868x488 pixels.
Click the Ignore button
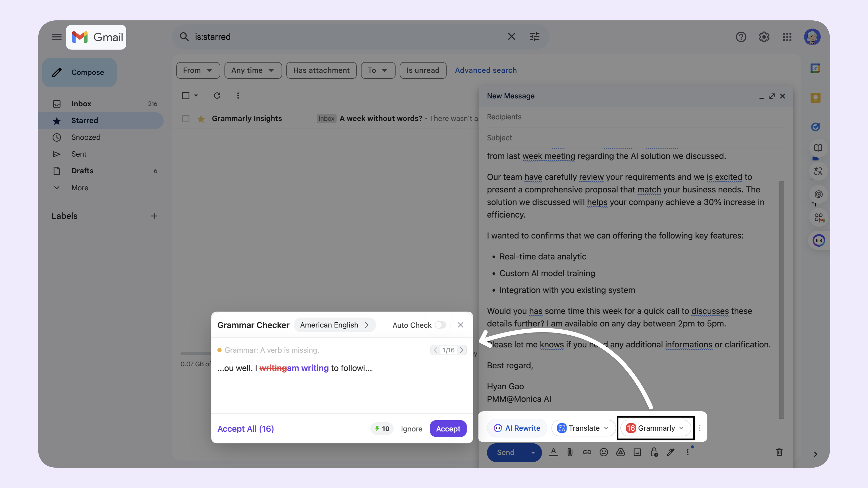[x=411, y=429]
